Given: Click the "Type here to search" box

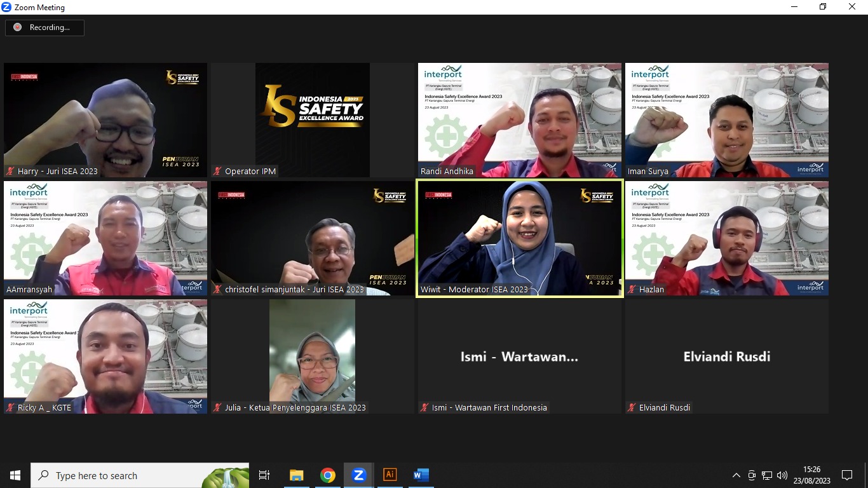Looking at the screenshot, I should click(140, 475).
